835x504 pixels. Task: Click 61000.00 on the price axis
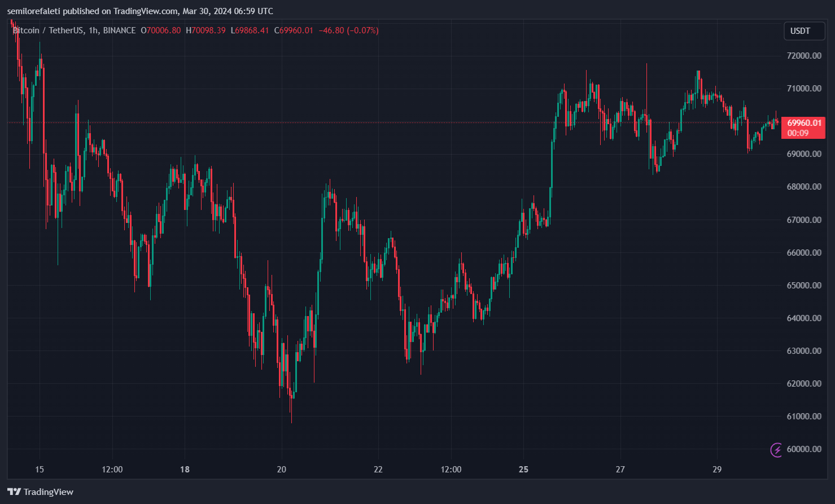pyautogui.click(x=804, y=416)
